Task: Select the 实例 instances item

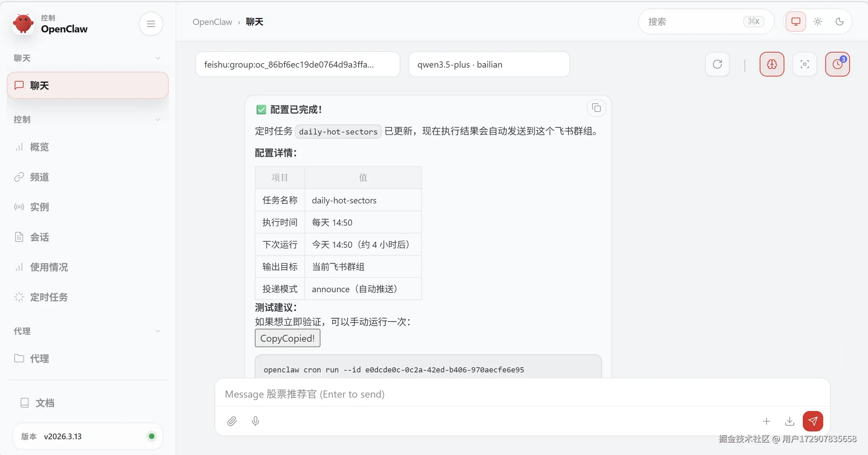Action: tap(39, 207)
